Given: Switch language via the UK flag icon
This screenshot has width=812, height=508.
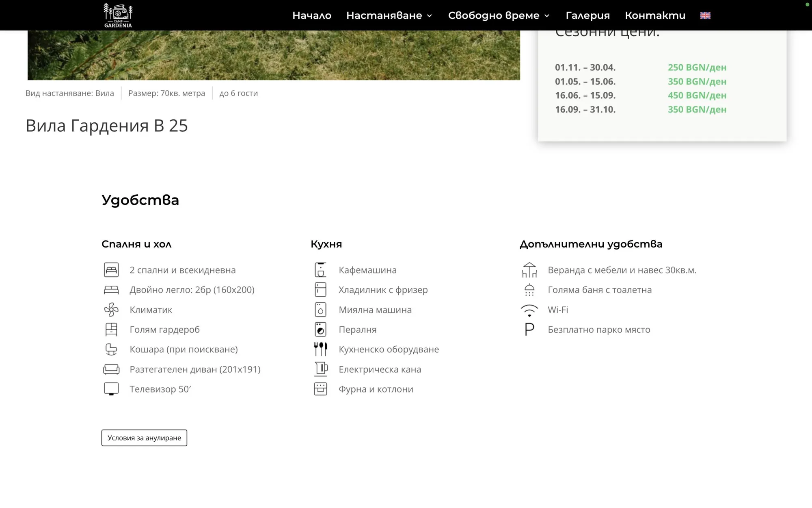Looking at the screenshot, I should coord(705,15).
